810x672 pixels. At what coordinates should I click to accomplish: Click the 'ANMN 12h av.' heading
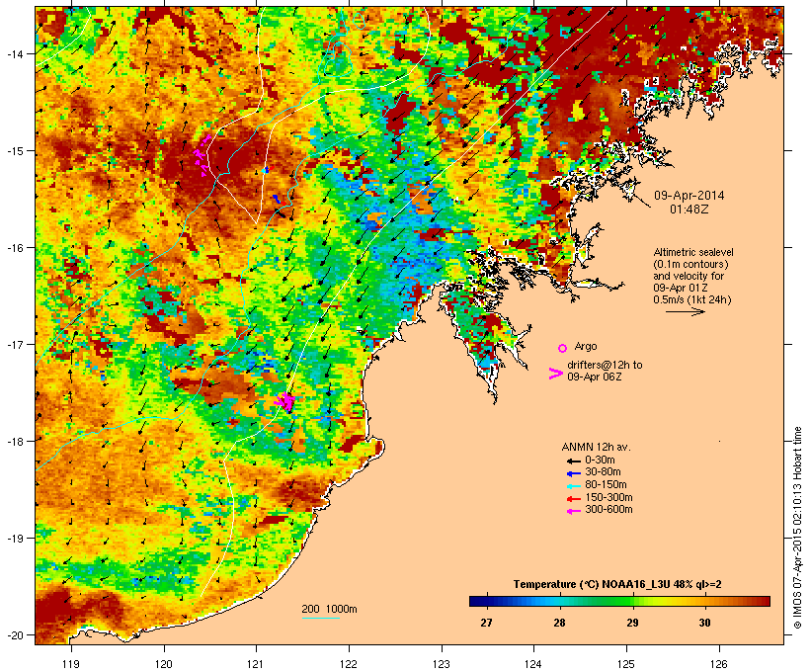[596, 447]
